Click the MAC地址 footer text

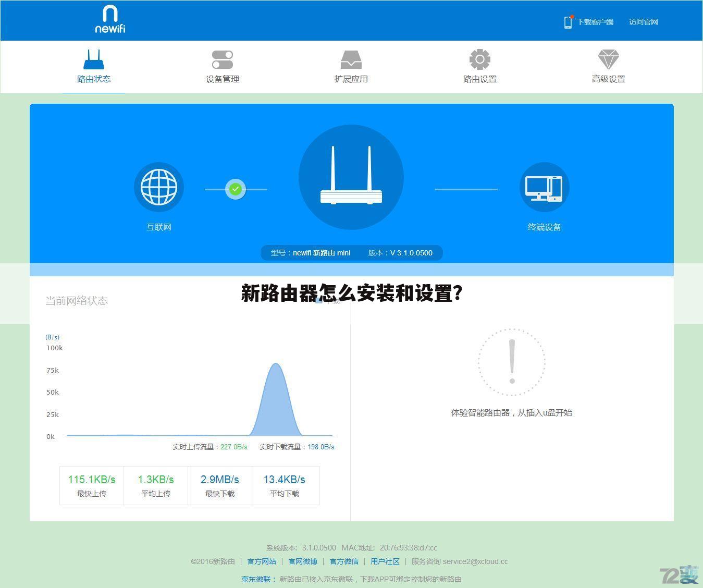(389, 548)
